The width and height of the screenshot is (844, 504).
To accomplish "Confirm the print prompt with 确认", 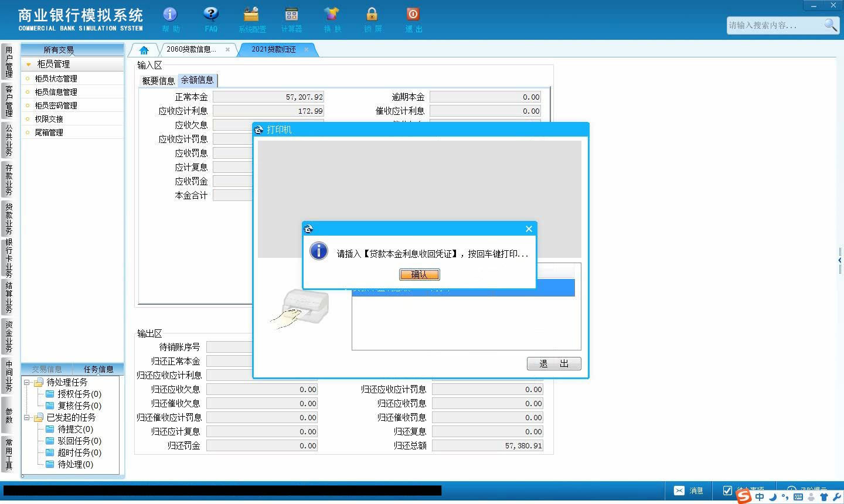I will [420, 274].
